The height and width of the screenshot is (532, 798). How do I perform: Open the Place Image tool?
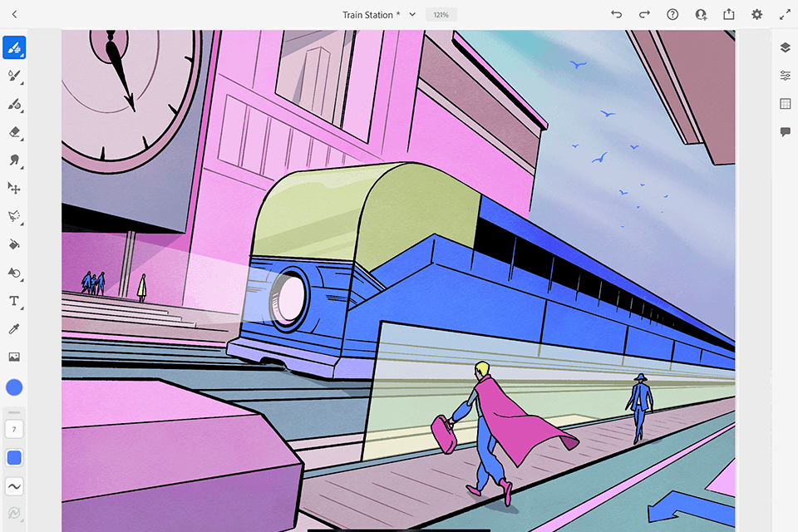pyautogui.click(x=14, y=357)
